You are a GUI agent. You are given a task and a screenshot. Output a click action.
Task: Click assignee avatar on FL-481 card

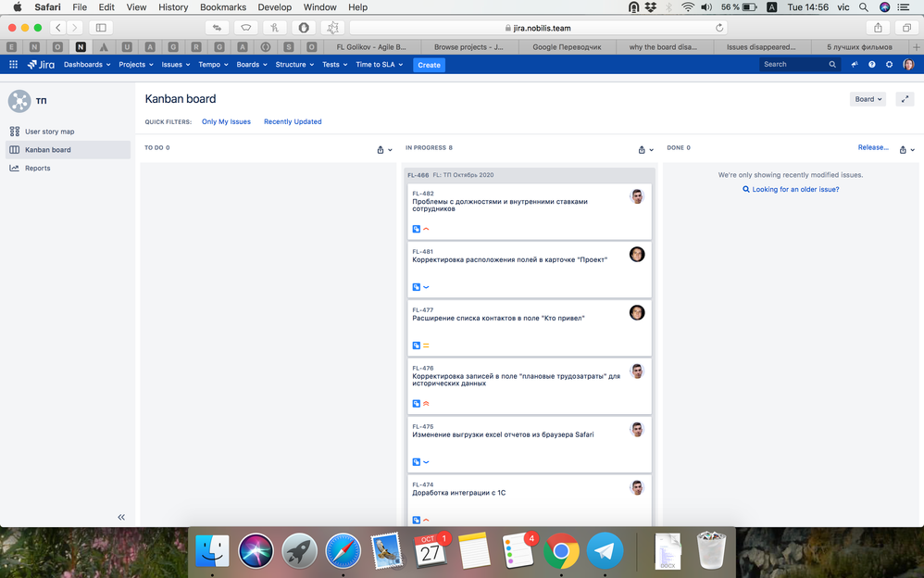tap(637, 254)
